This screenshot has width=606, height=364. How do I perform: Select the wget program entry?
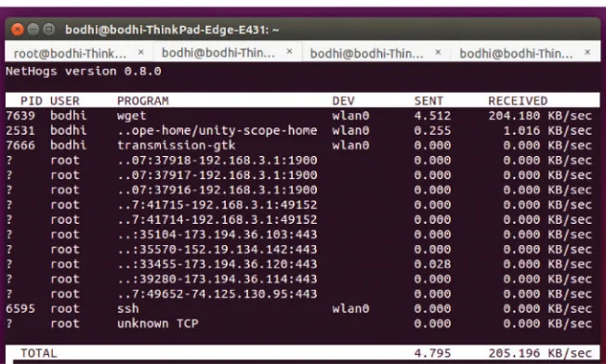coord(132,116)
